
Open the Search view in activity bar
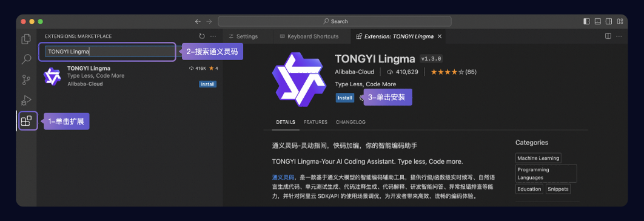click(26, 59)
